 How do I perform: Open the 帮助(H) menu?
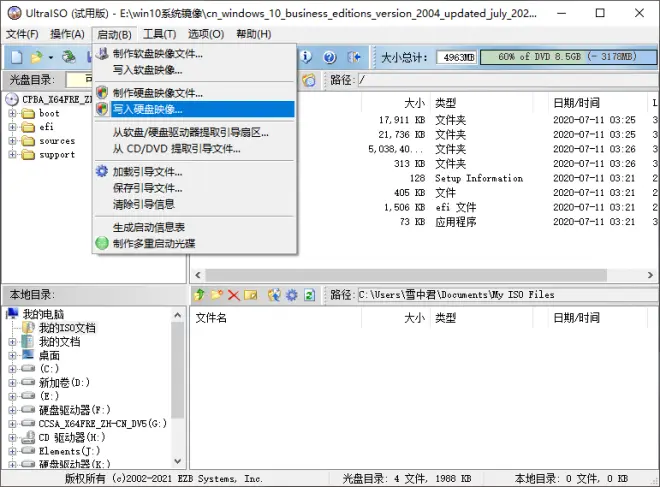click(253, 34)
